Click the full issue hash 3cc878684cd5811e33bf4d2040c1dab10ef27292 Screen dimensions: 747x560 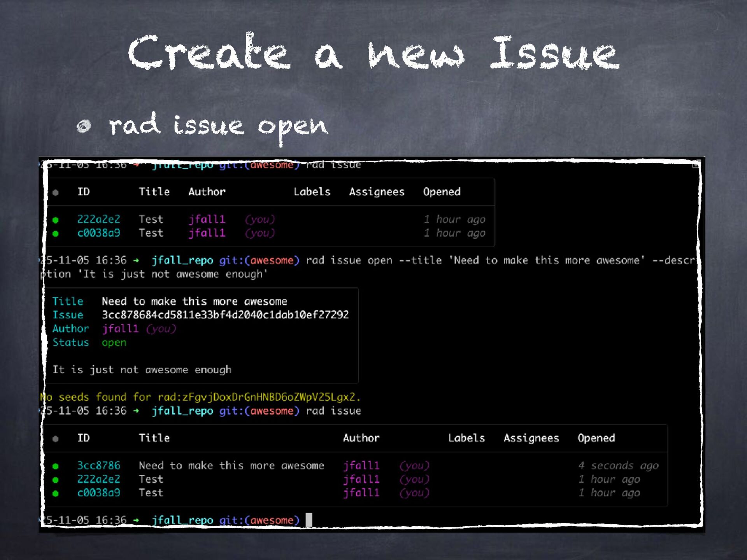(x=225, y=315)
